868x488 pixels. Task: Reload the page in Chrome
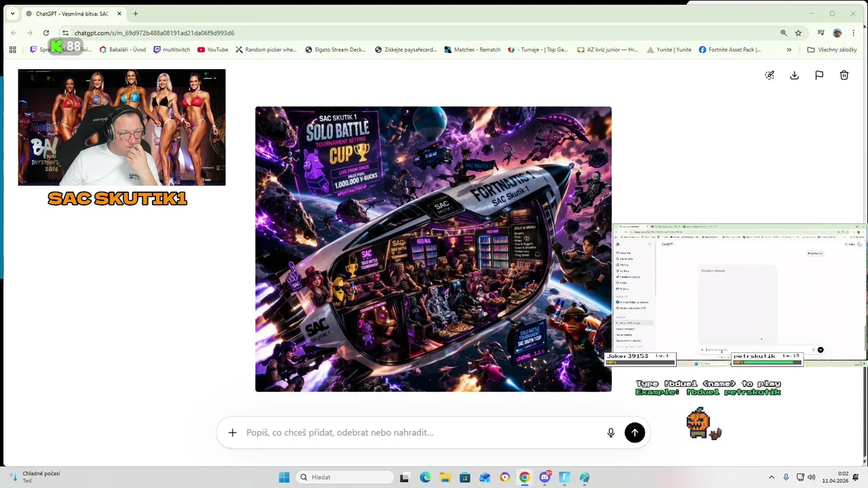click(46, 33)
